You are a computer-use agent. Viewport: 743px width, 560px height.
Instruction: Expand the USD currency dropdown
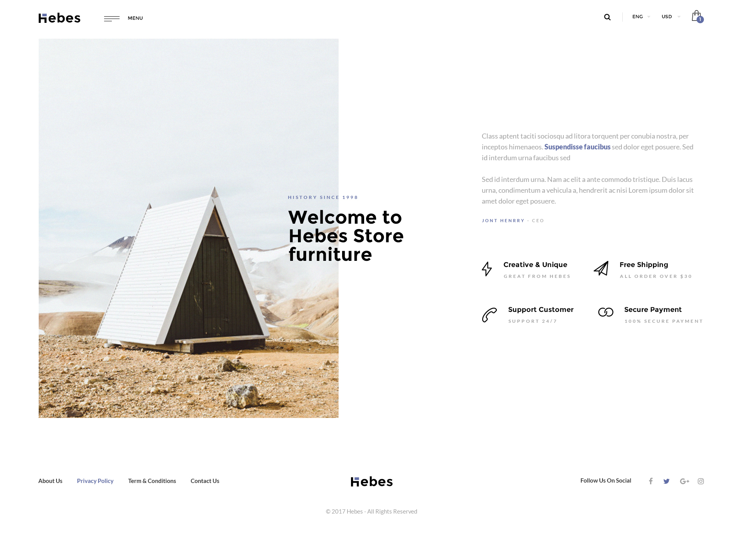[x=671, y=17]
